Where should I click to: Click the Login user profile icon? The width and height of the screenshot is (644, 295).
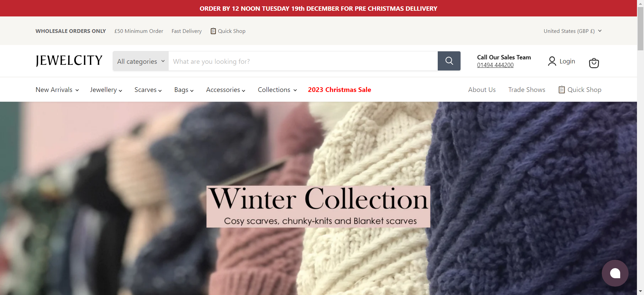pos(552,61)
